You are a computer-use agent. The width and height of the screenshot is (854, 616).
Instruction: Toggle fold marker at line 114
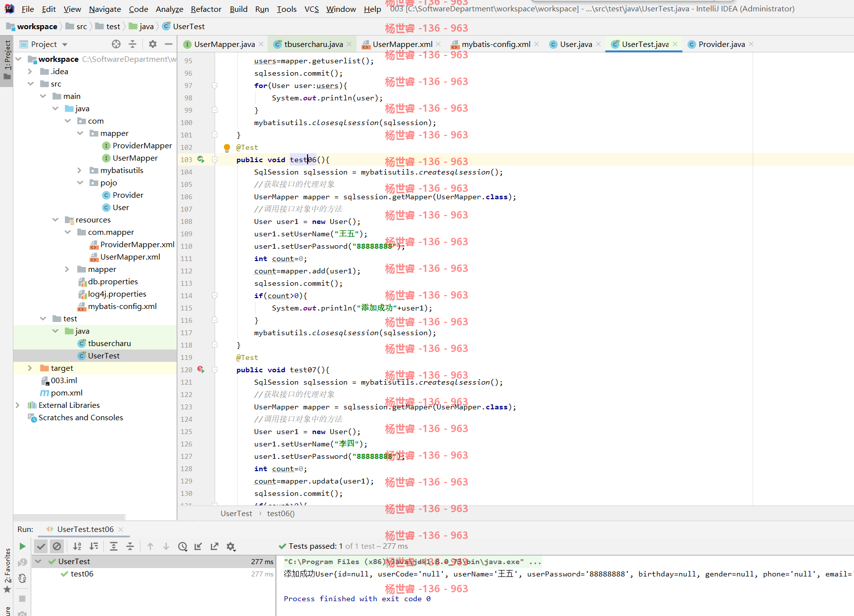click(215, 296)
